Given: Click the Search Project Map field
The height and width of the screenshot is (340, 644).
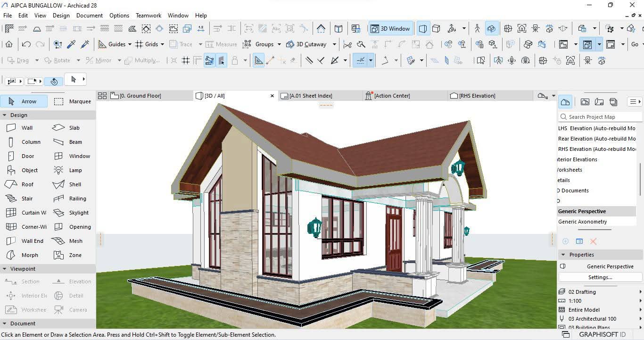Looking at the screenshot, I should 601,117.
